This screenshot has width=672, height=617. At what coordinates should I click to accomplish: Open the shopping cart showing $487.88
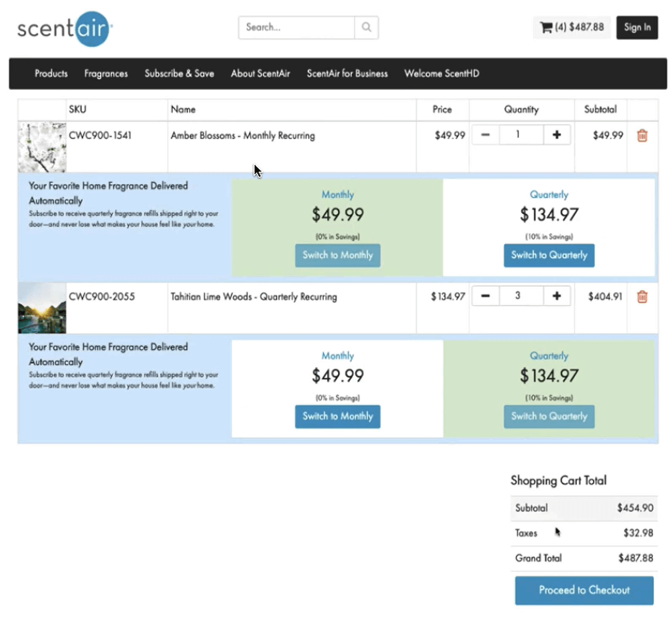tap(572, 27)
